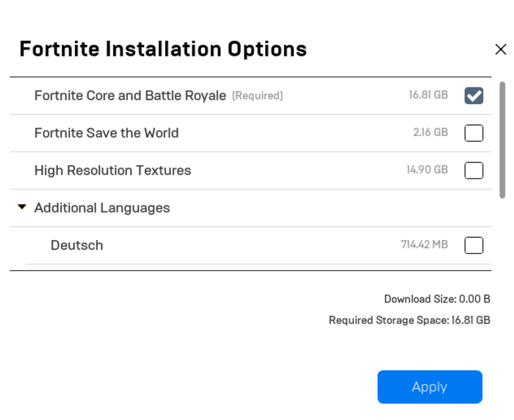Click the Deutsch language label
This screenshot has height=420, width=514.
click(76, 245)
